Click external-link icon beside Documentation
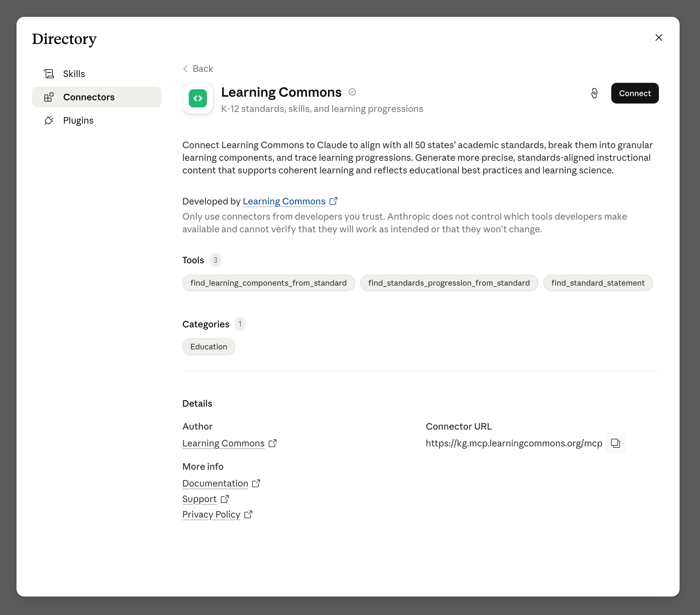The image size is (700, 615). (256, 483)
